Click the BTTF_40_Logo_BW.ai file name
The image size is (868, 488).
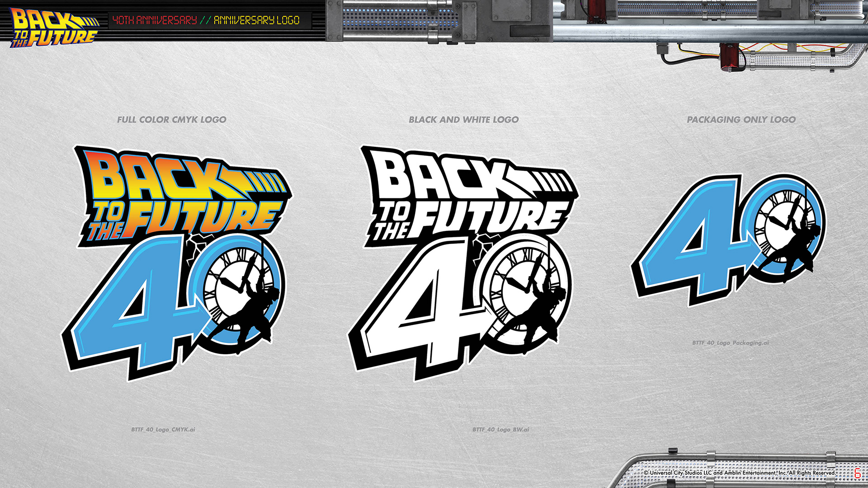501,429
